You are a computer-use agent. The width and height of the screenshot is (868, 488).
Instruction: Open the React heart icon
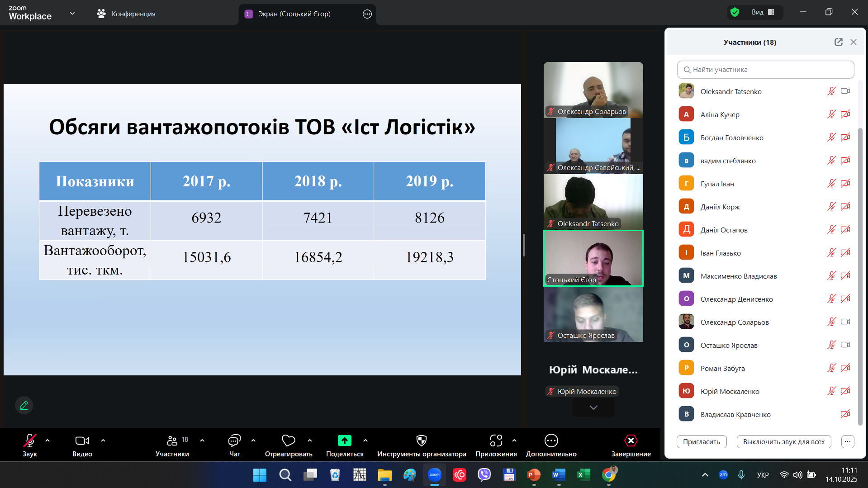pyautogui.click(x=288, y=441)
